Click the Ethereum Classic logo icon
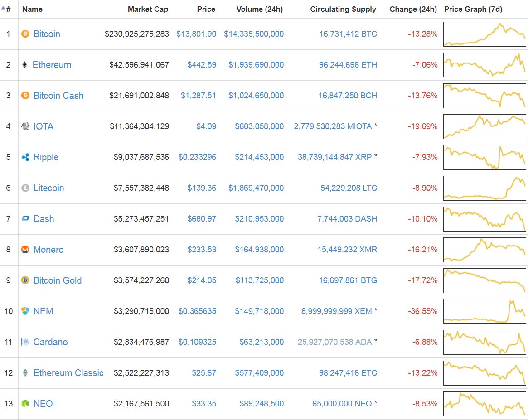 pyautogui.click(x=25, y=372)
